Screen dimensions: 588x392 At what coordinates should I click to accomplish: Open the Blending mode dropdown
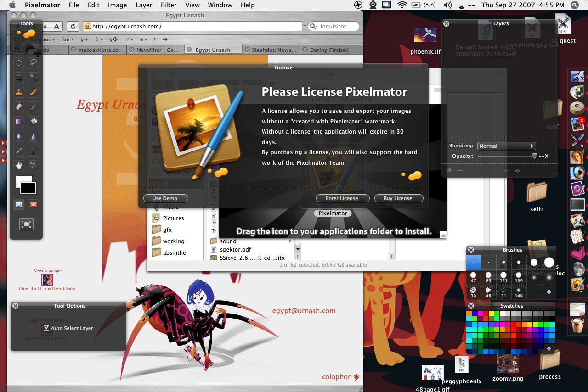tap(506, 146)
